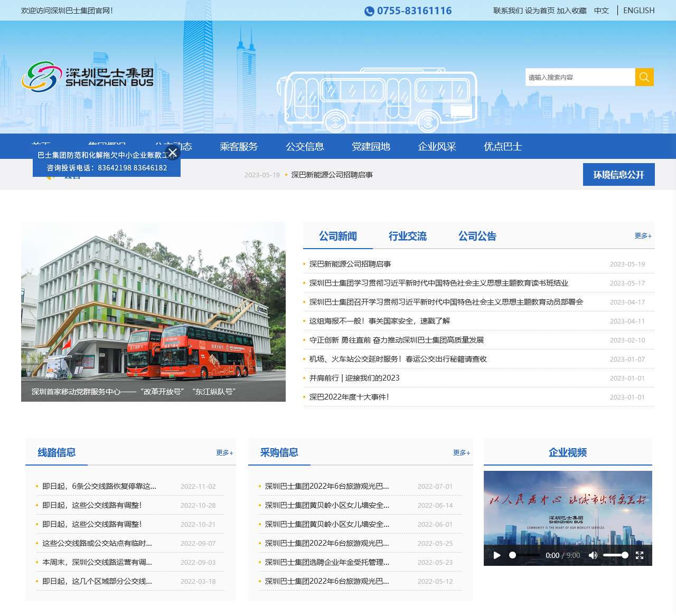
Task: Click 更多+ in company news panel
Action: [x=643, y=236]
